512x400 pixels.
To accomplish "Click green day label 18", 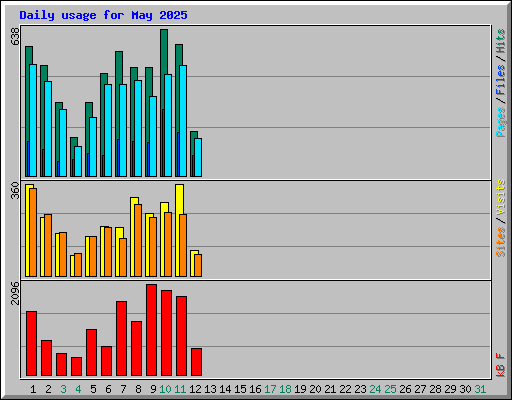I will point(285,389).
